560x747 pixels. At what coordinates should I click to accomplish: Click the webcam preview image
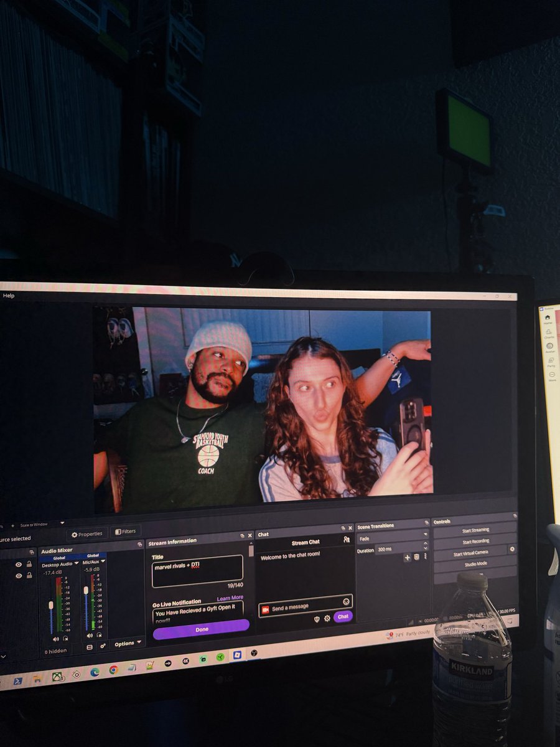(262, 409)
